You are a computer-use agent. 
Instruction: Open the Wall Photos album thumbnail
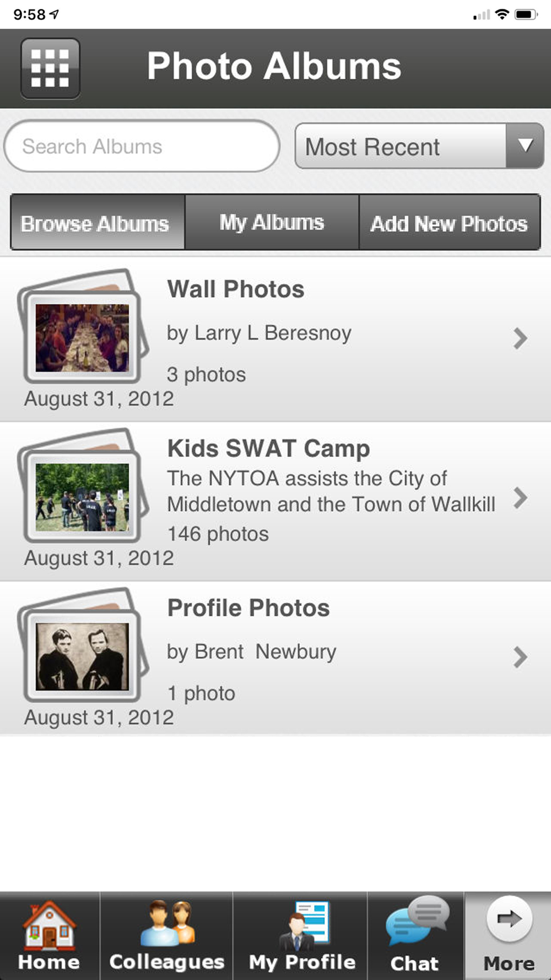pos(82,337)
